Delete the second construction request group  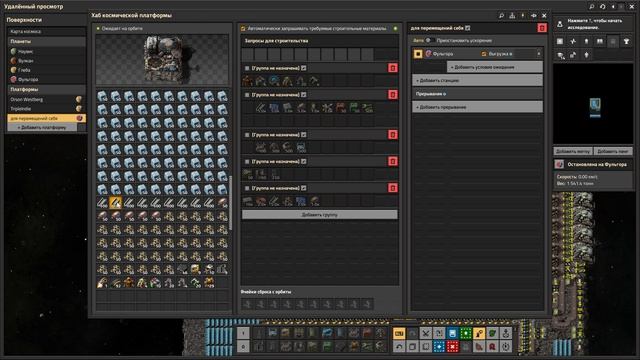coord(393,95)
